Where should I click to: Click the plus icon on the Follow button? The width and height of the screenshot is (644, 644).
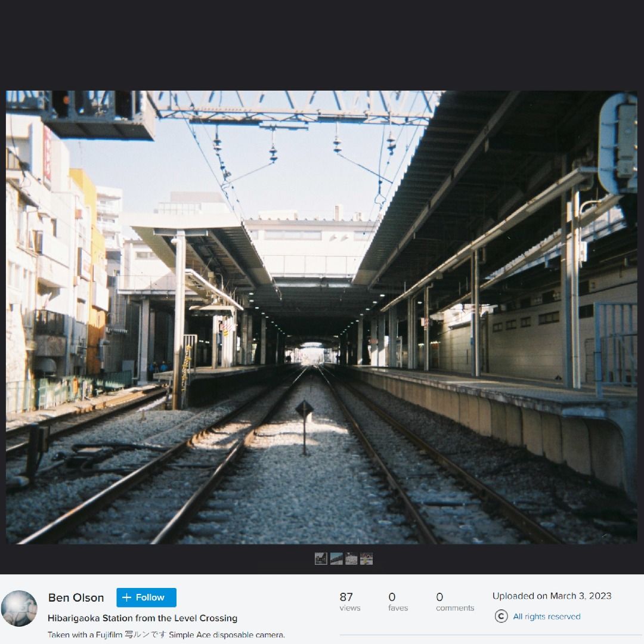pyautogui.click(x=126, y=597)
